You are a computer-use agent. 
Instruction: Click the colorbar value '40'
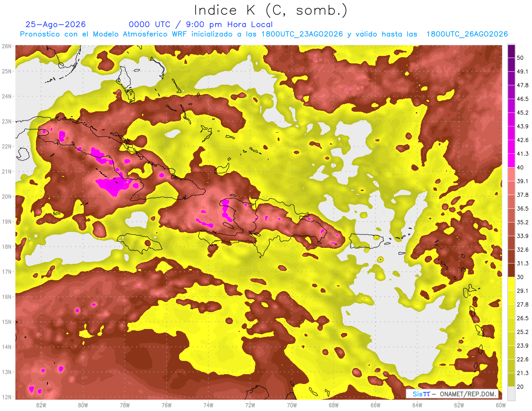521,167
